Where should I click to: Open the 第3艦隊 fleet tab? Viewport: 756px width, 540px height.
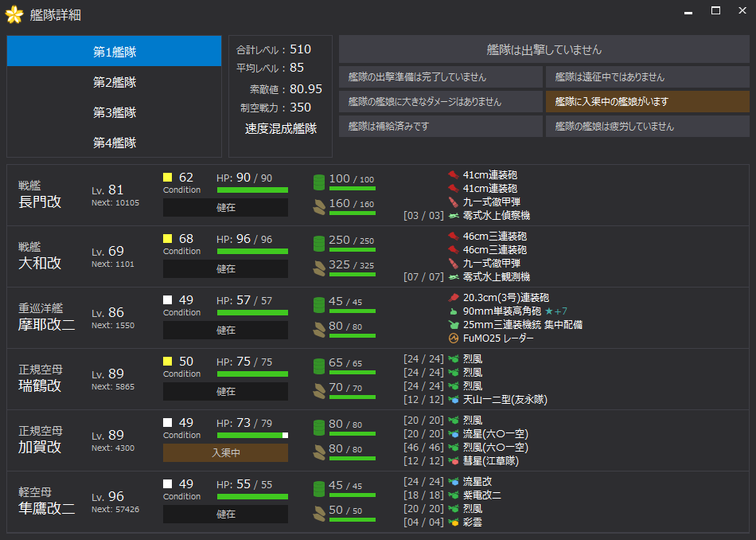115,112
